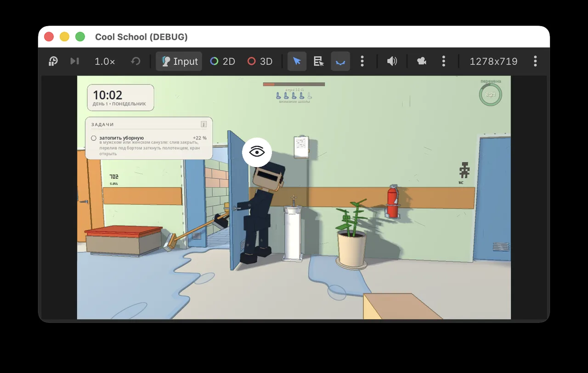Switch to 3D node selection mode
Viewport: 588px width, 373px height.
pos(260,61)
